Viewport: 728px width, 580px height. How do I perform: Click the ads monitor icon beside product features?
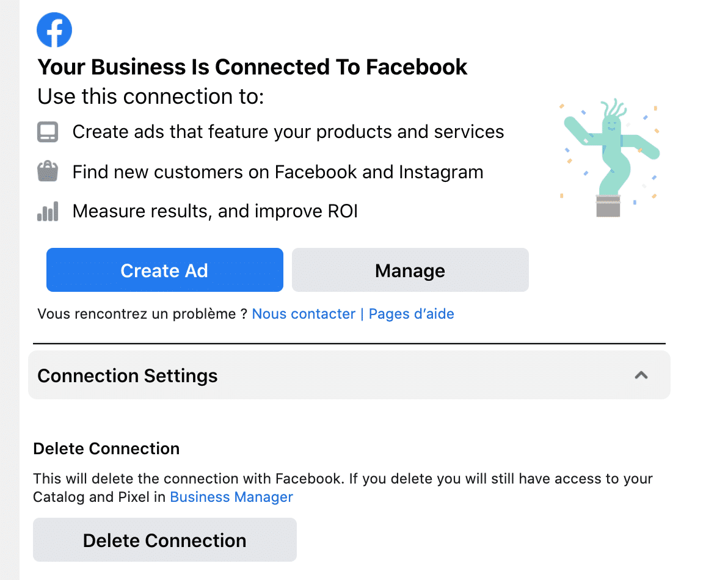click(48, 131)
